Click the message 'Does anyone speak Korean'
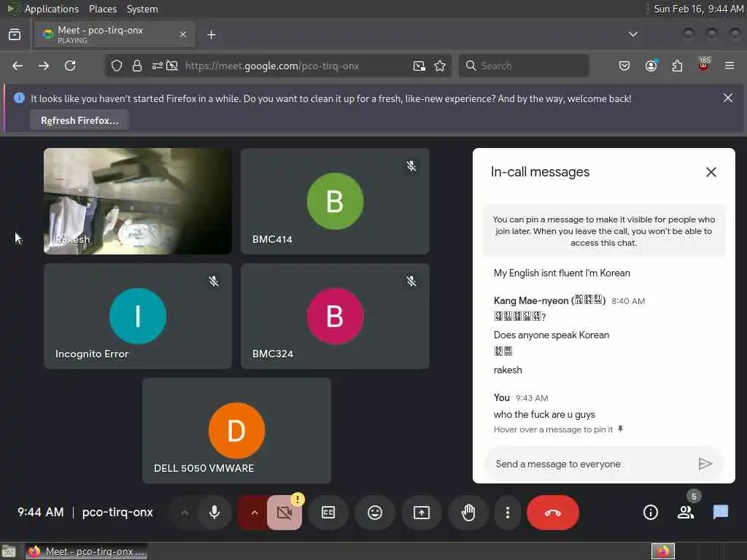The image size is (747, 560). 551,335
